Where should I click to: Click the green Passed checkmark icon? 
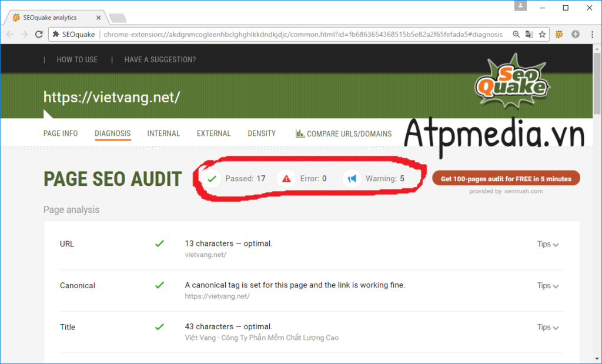pos(212,179)
